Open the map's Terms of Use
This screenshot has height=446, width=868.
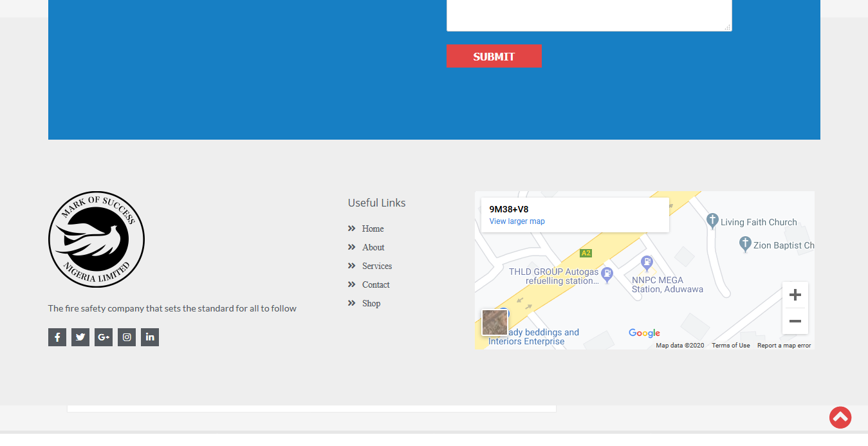pyautogui.click(x=730, y=345)
